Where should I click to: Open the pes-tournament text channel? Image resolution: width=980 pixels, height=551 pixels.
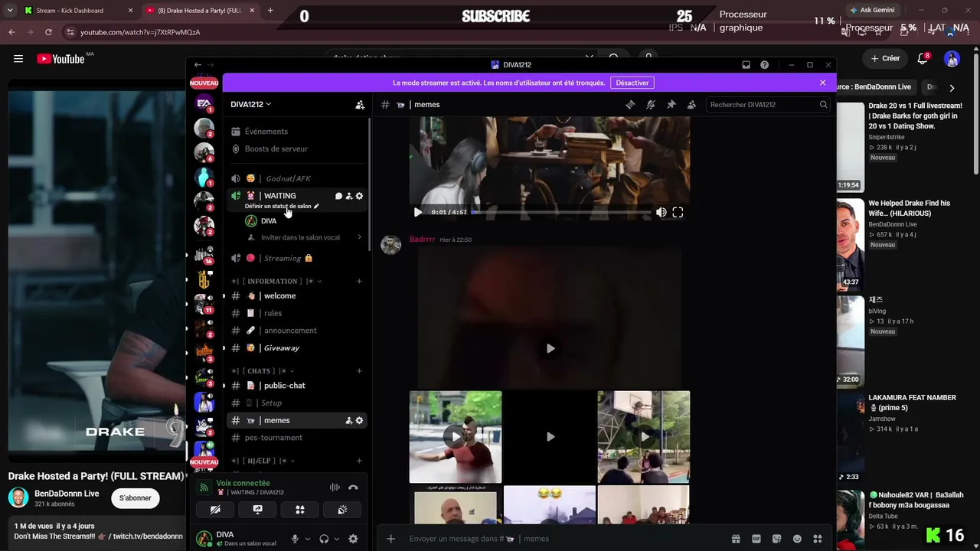click(x=297, y=438)
